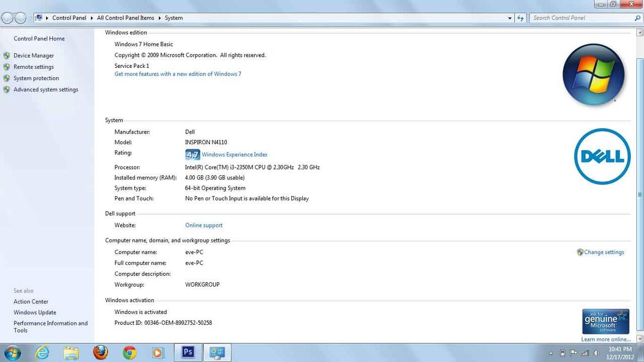Select 'Control Panel' breadcrumb in address bar
This screenshot has width=644, height=362.
[x=69, y=18]
